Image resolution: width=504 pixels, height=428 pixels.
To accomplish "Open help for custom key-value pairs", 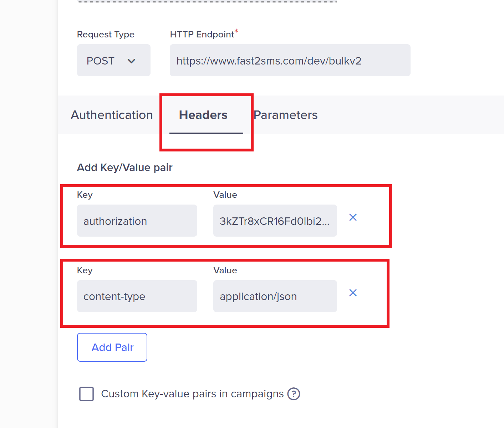I will pyautogui.click(x=294, y=394).
